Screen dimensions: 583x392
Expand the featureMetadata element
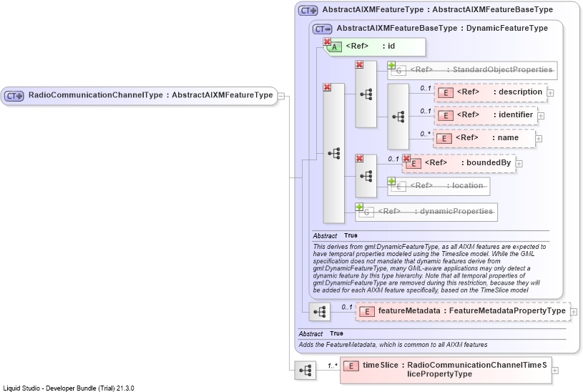click(x=574, y=312)
